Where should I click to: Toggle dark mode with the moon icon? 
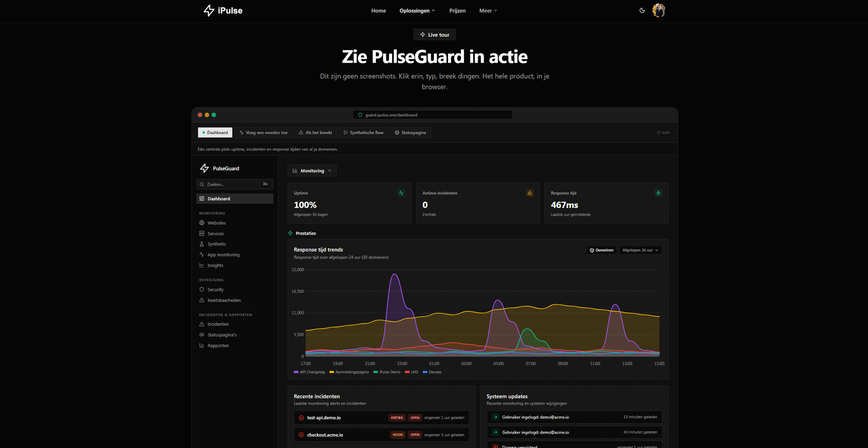(x=642, y=10)
